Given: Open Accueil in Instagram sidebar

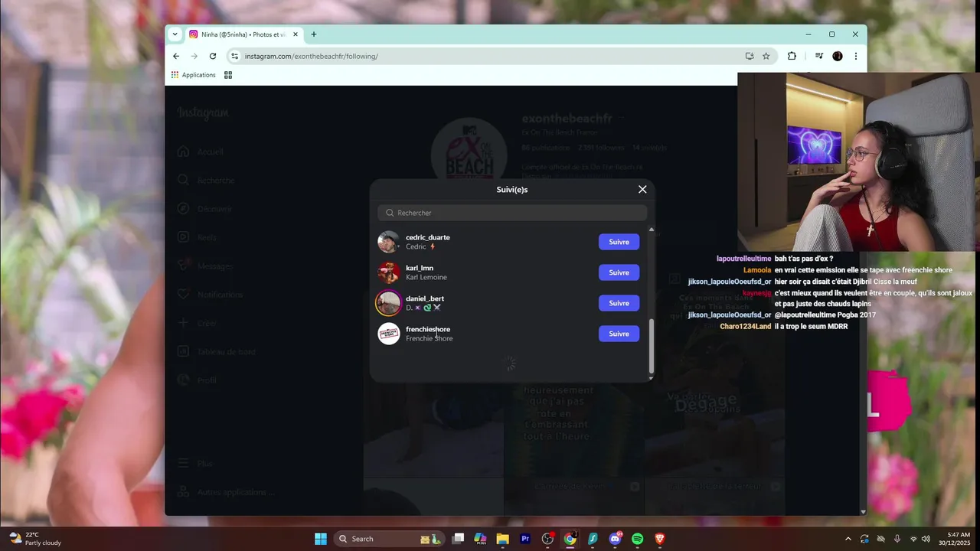Looking at the screenshot, I should pyautogui.click(x=201, y=152).
